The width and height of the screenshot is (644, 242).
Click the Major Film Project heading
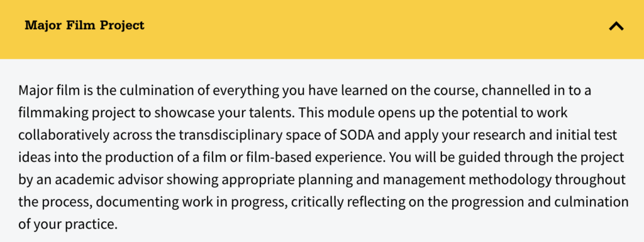(x=85, y=25)
